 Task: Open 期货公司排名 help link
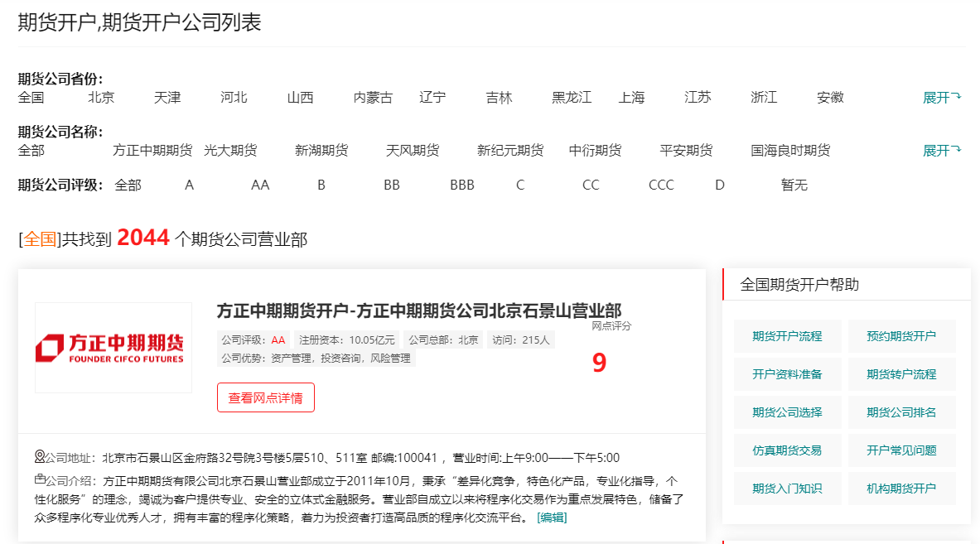point(902,413)
